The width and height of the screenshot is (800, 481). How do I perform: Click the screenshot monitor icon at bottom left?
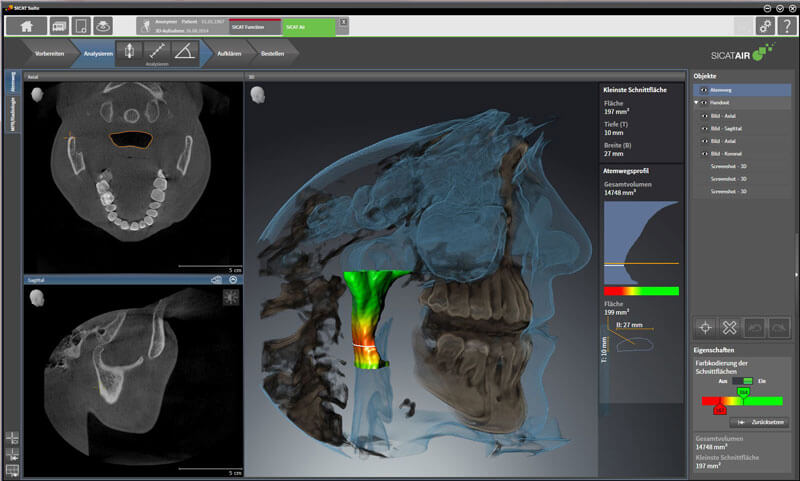click(12, 470)
